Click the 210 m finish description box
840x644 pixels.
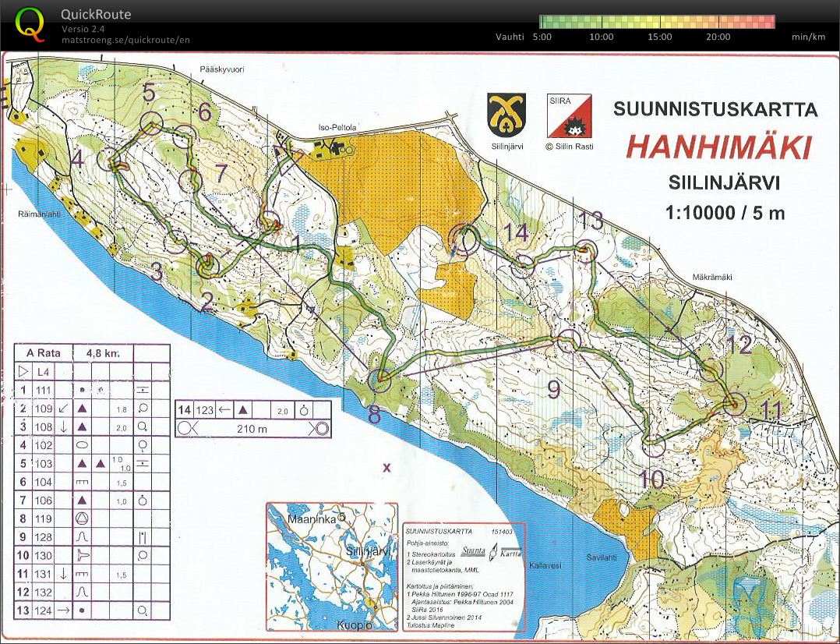click(252, 427)
